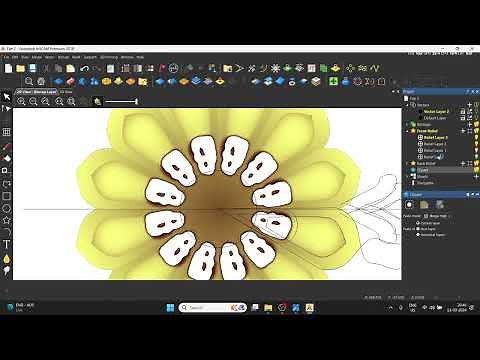Toggle the light bulb for Relief Layer 3
This screenshot has width=480, height=360.
click(476, 137)
